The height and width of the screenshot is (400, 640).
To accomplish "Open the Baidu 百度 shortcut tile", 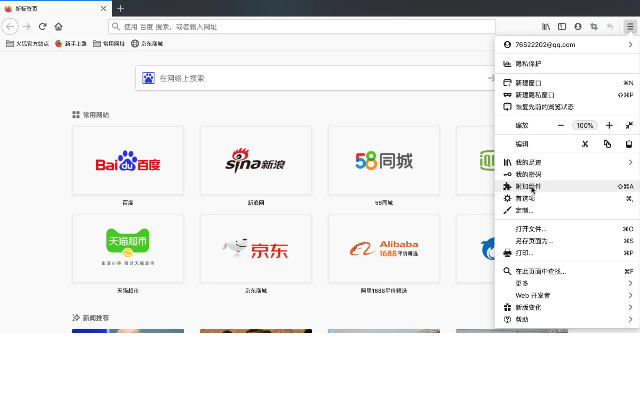I will coord(128,161).
